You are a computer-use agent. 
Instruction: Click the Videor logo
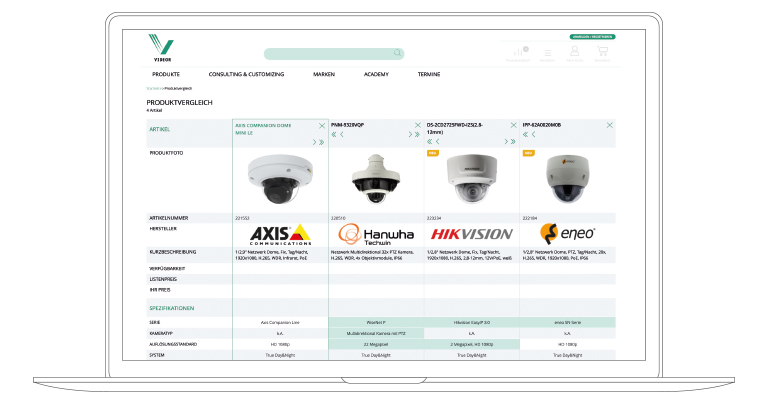point(162,47)
